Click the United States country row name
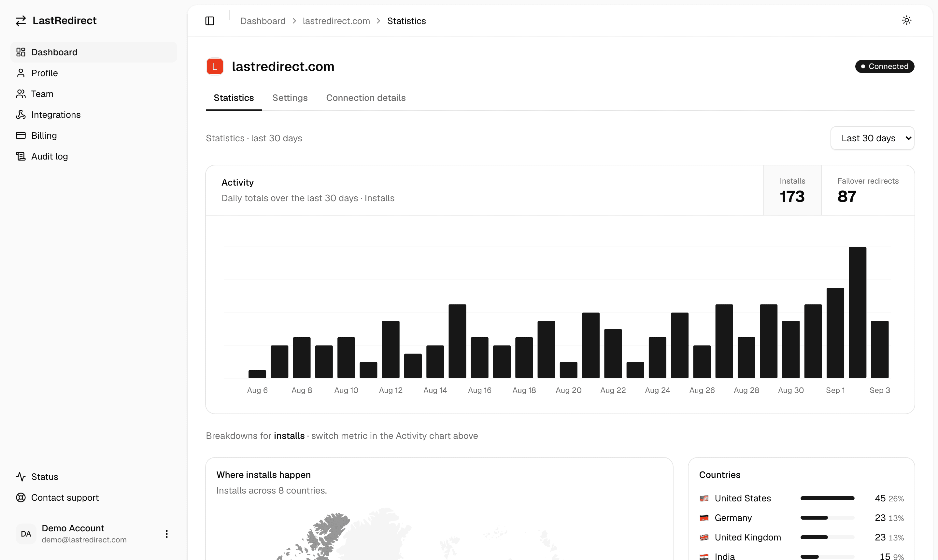The width and height of the screenshot is (938, 560). pyautogui.click(x=743, y=498)
